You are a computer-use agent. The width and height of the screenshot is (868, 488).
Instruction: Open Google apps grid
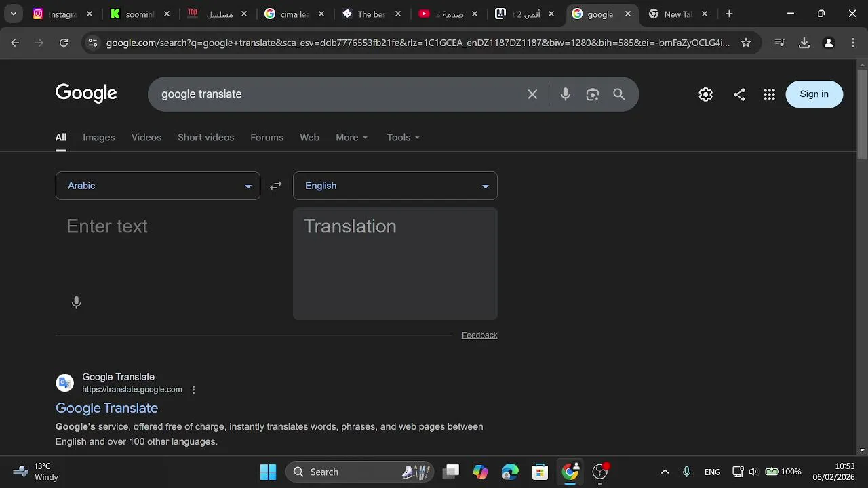tap(769, 94)
